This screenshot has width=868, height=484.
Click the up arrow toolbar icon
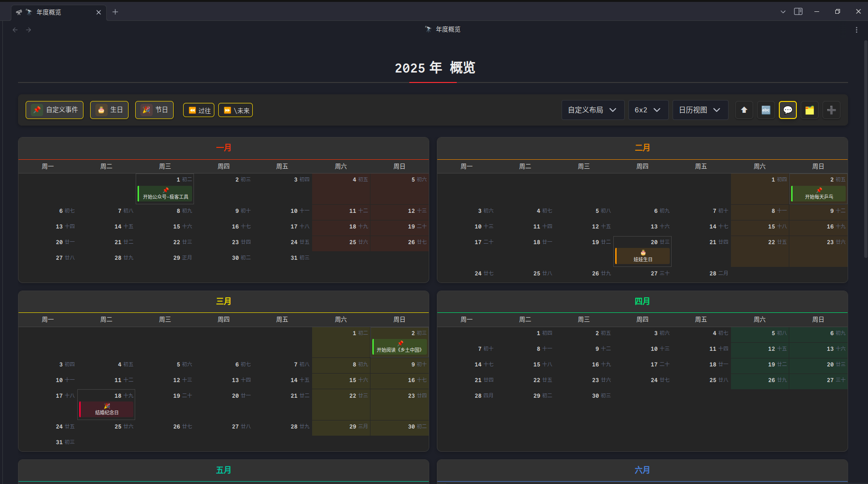pos(744,110)
